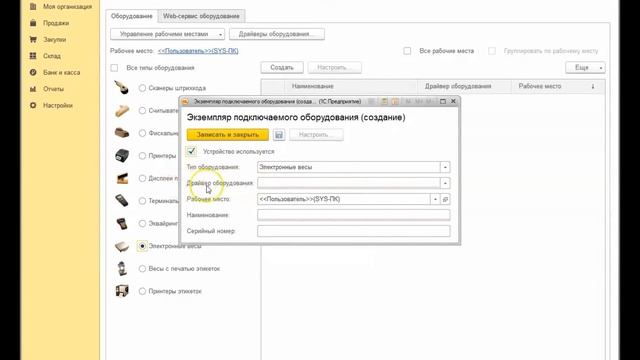Click Настроить... button in the dialog
The height and width of the screenshot is (360, 640).
click(x=316, y=135)
